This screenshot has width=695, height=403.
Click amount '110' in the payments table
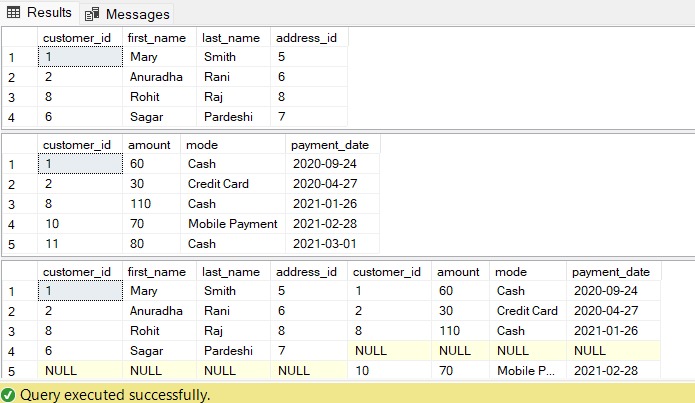pos(152,203)
